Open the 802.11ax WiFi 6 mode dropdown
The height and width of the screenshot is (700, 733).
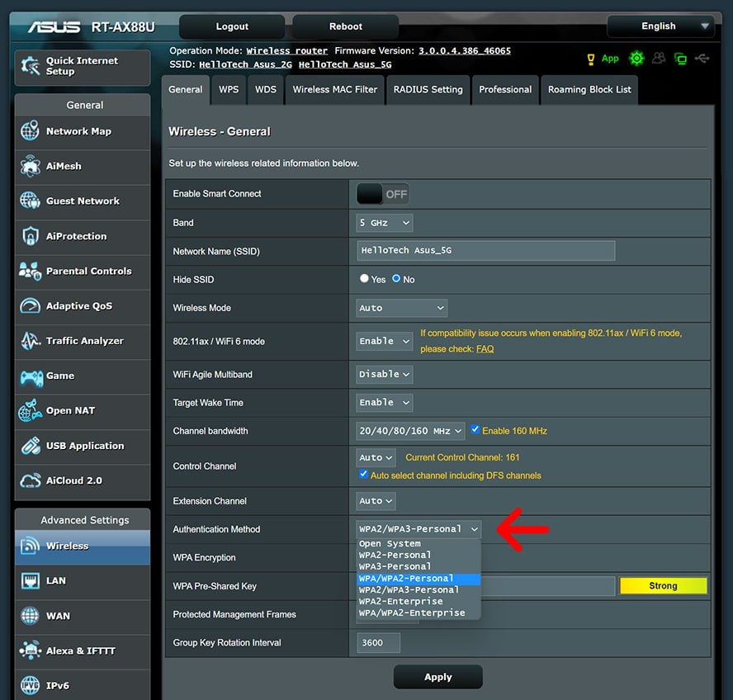tap(385, 342)
